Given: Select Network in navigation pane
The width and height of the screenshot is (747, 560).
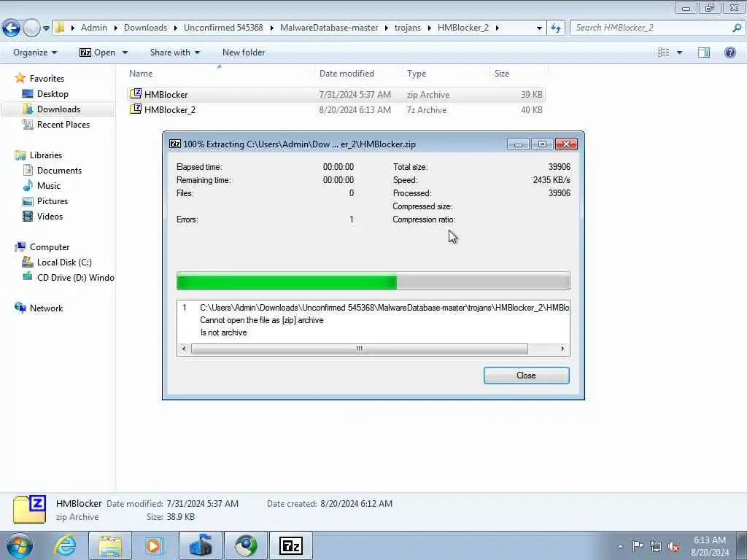Looking at the screenshot, I should [46, 308].
